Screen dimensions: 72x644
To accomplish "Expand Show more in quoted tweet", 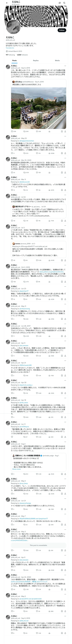I will 16,469.
